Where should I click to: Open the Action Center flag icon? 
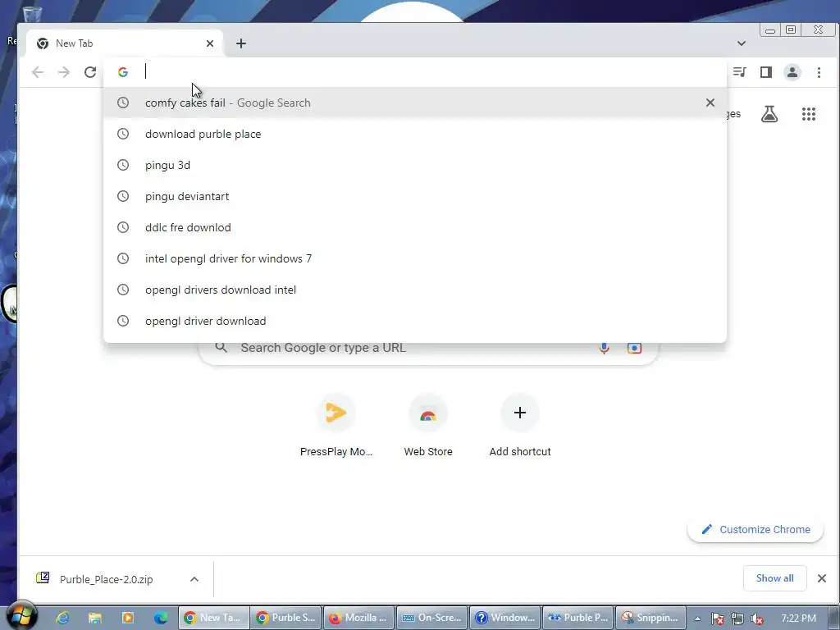[717, 619]
